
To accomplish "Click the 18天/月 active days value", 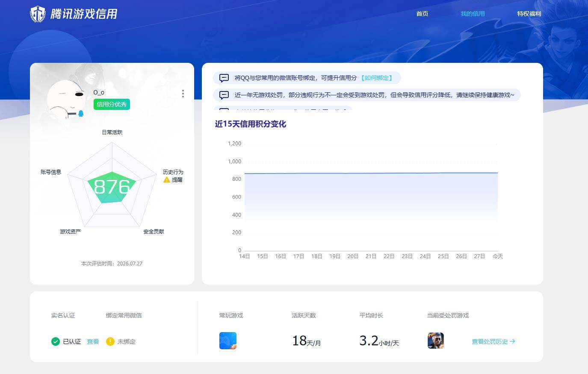I will coord(306,341).
